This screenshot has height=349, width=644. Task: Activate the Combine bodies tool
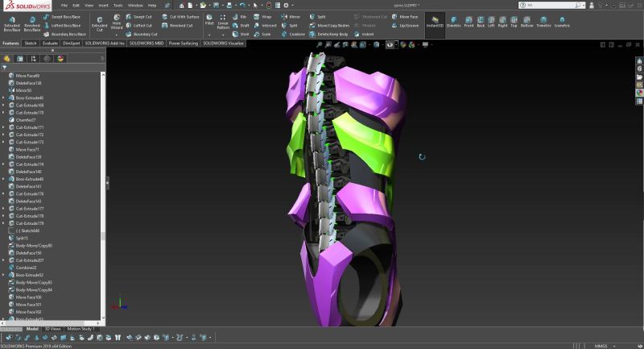(293, 34)
